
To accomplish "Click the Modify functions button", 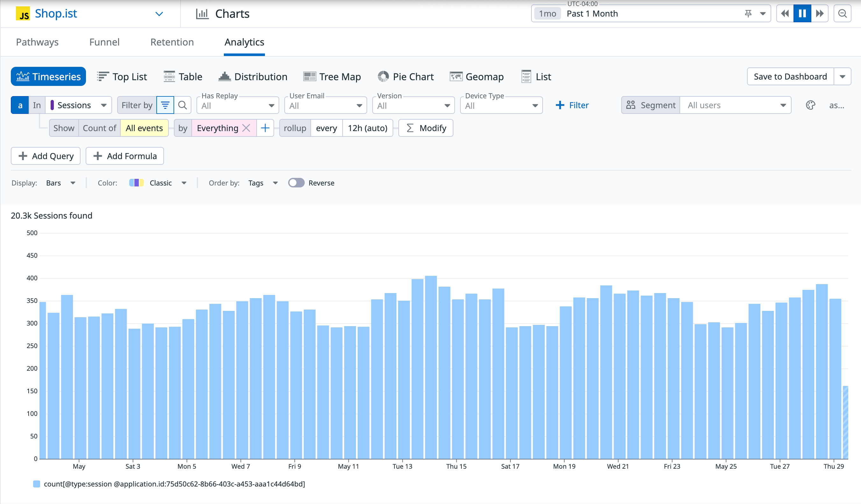I will [426, 128].
